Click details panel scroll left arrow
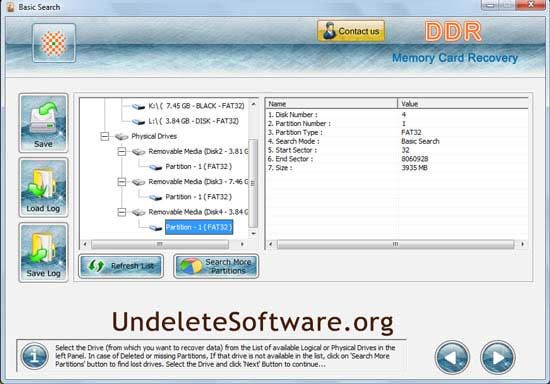 270,244
